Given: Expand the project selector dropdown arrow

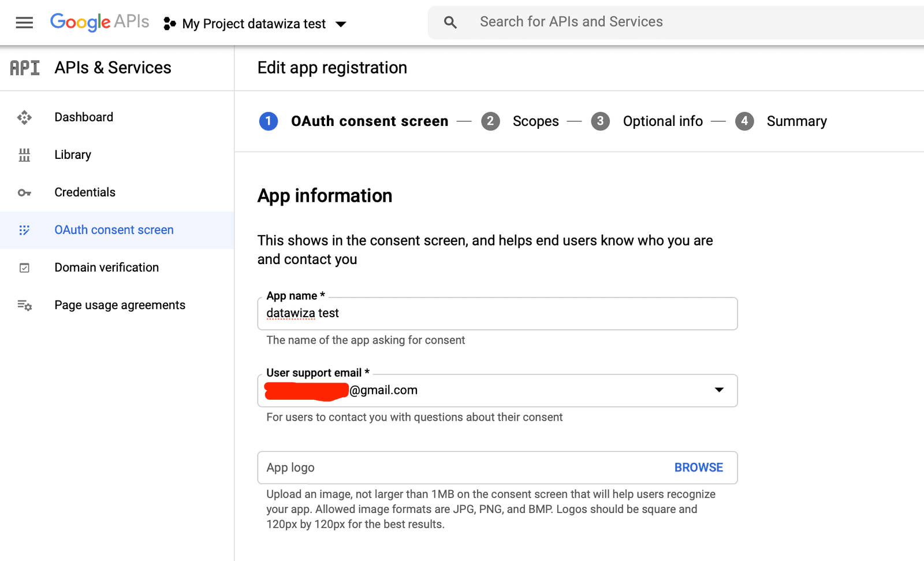Looking at the screenshot, I should (x=341, y=24).
